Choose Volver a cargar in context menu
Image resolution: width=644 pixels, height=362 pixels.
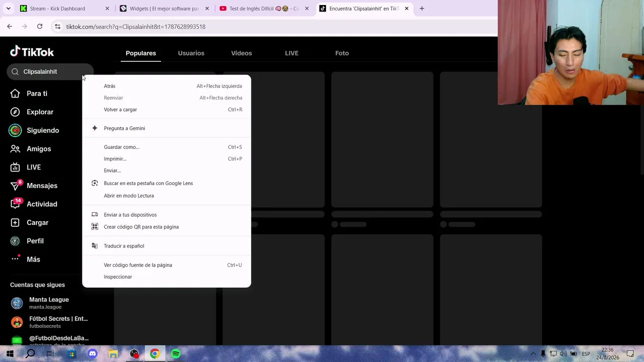click(x=167, y=110)
